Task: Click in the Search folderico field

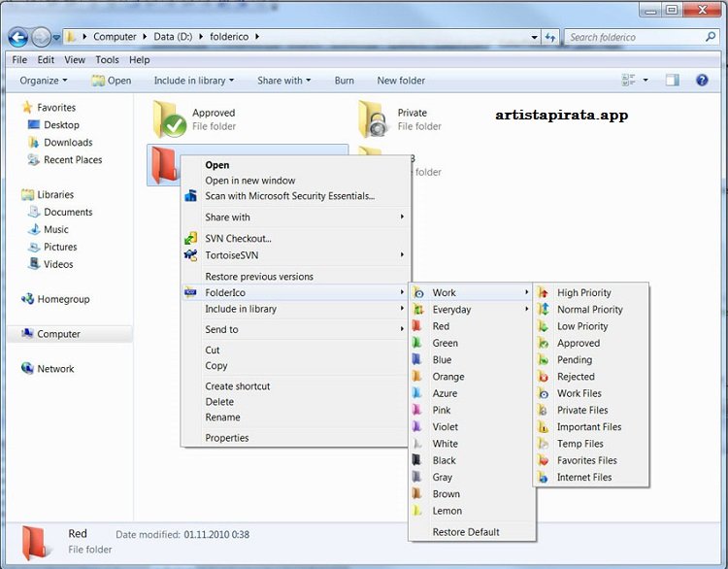Action: (641, 37)
